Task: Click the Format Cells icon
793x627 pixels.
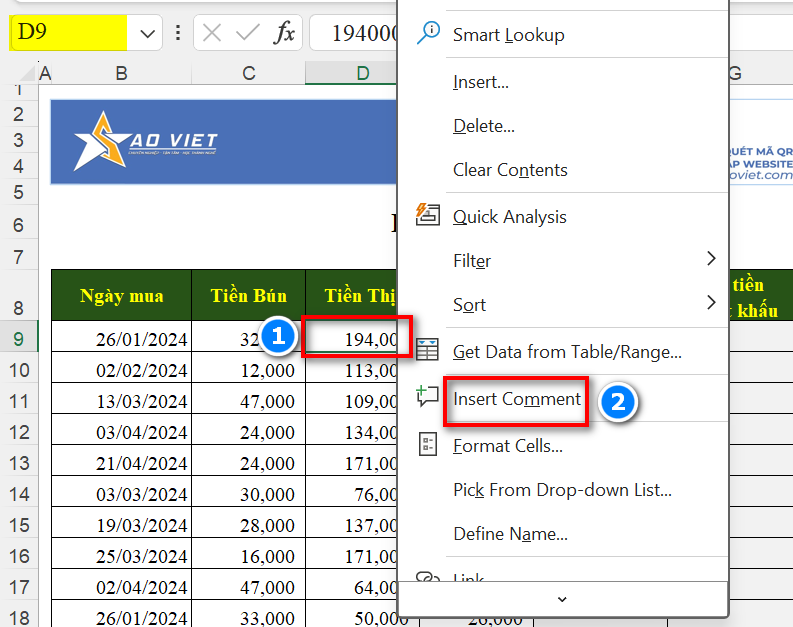Action: 428,445
